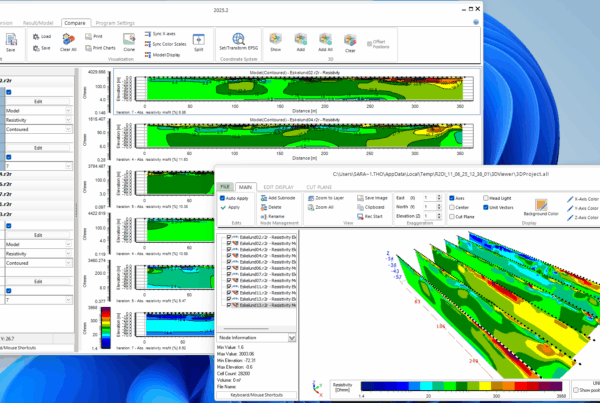Uncheck Eskelund06.r2r Resistivity M tree node
The image size is (600, 403).
tap(229, 268)
